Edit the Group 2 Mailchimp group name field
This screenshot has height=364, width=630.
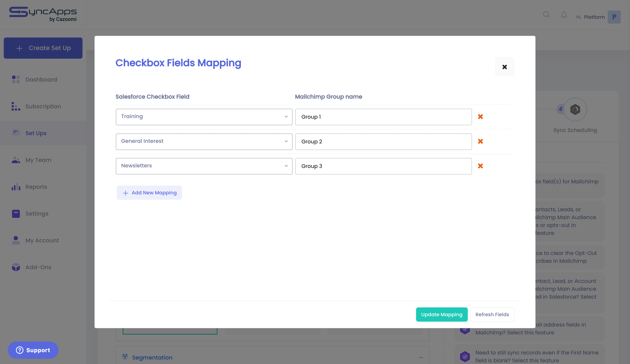point(383,142)
